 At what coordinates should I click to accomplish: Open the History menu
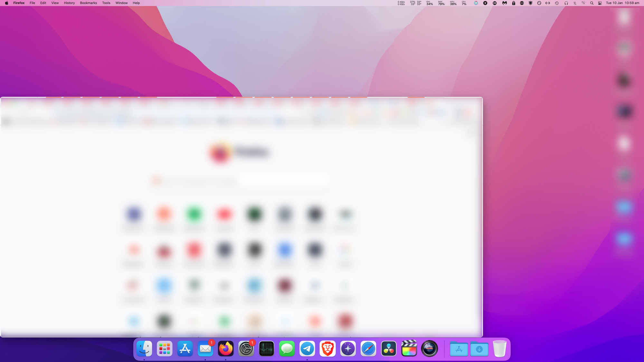(x=69, y=3)
